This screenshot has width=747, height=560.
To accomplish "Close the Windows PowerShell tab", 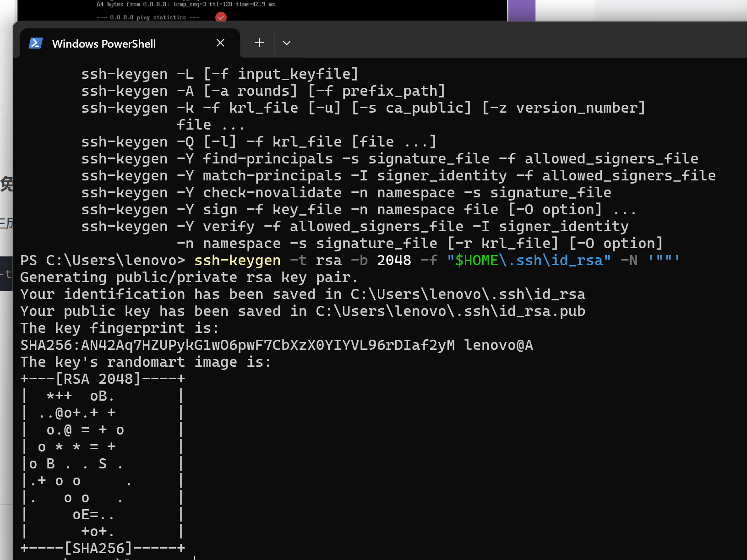I will [x=220, y=43].
